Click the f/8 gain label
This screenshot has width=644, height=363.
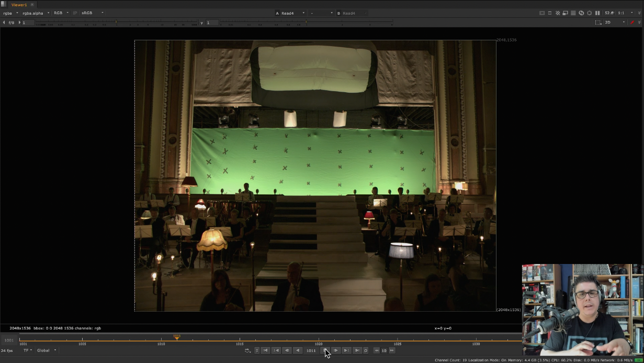(11, 23)
